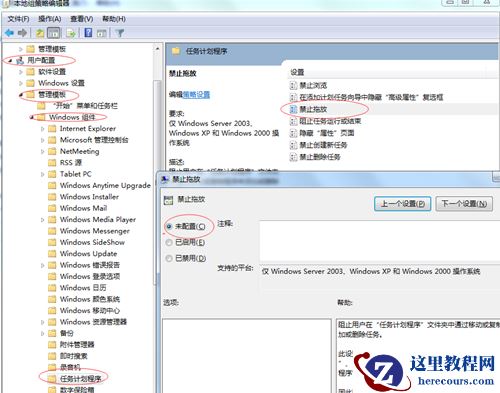Click the policy icon beside 禁止浏览
This screenshot has height=393, width=500.
tap(293, 85)
